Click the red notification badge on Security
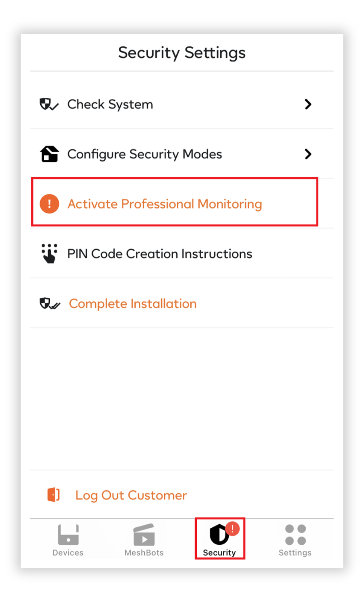Screen dimensions: 364x602 232,528
